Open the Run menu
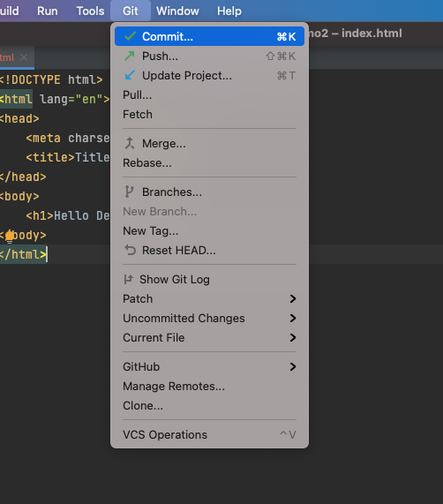 pos(48,11)
